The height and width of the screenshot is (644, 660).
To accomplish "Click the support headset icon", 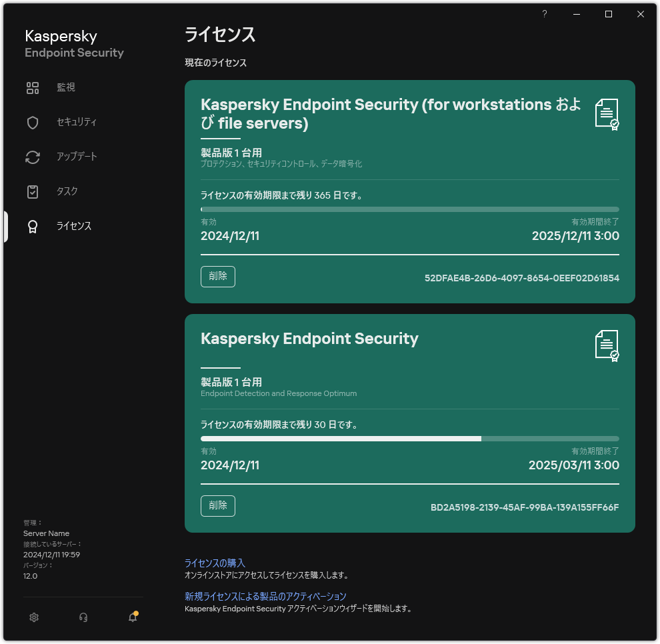I will (x=83, y=617).
